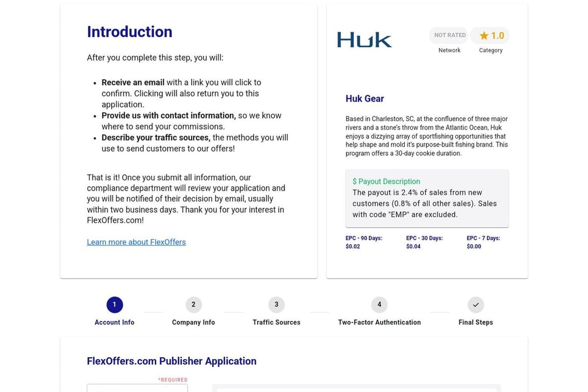The height and width of the screenshot is (392, 588).
Task: Click the EPC - 30 Days value $0.04
Action: click(413, 247)
